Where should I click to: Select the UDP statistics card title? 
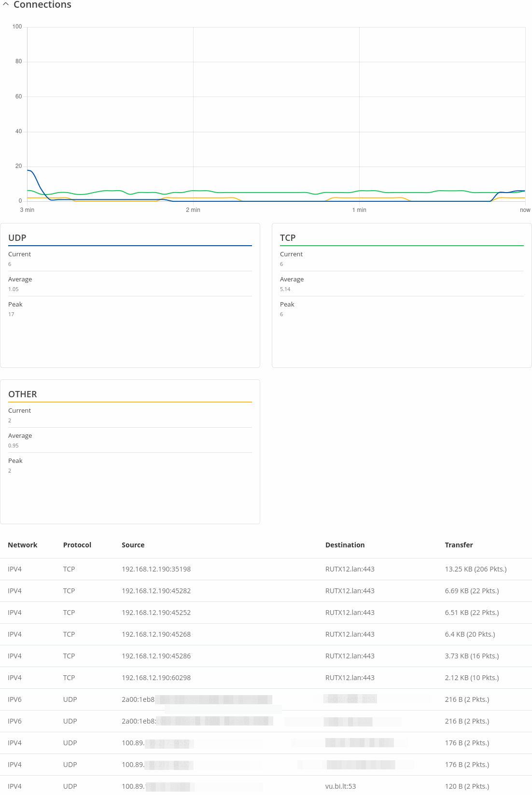(17, 238)
